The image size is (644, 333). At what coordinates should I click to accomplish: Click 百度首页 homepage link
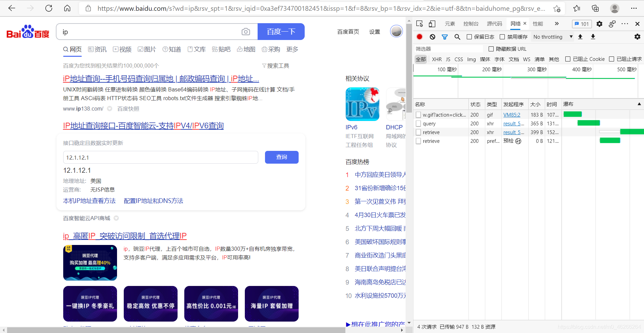tap(348, 32)
